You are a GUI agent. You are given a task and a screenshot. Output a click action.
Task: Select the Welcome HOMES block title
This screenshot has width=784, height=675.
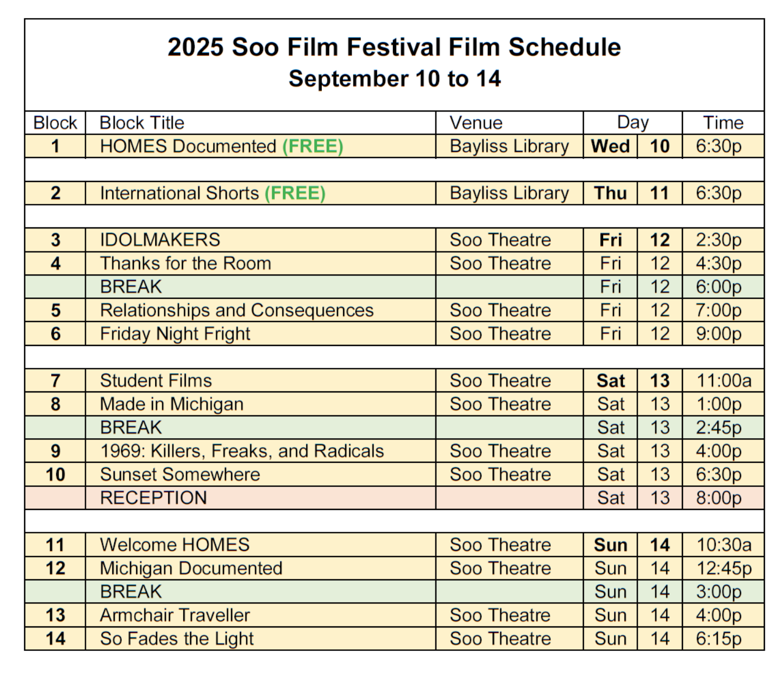[174, 545]
